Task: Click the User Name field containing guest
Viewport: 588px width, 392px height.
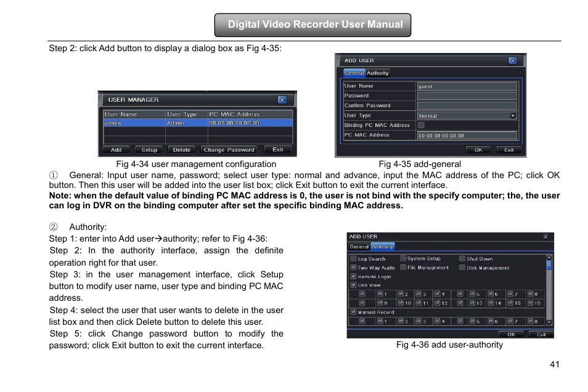Action: coord(467,86)
